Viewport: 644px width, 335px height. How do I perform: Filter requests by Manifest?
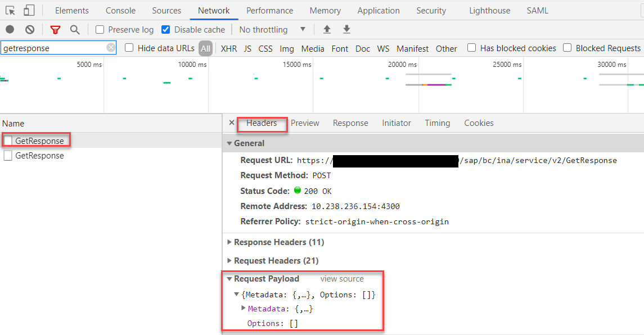(x=412, y=48)
